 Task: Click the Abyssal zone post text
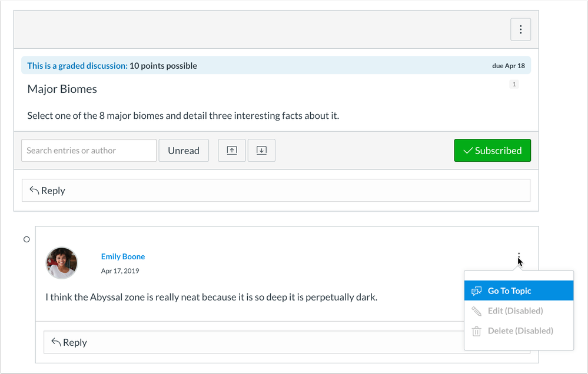pos(211,297)
